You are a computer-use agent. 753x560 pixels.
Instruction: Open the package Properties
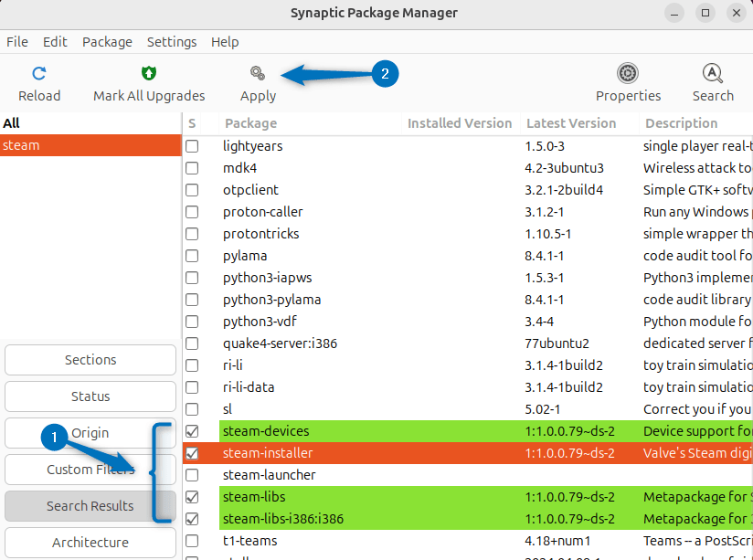(x=628, y=82)
